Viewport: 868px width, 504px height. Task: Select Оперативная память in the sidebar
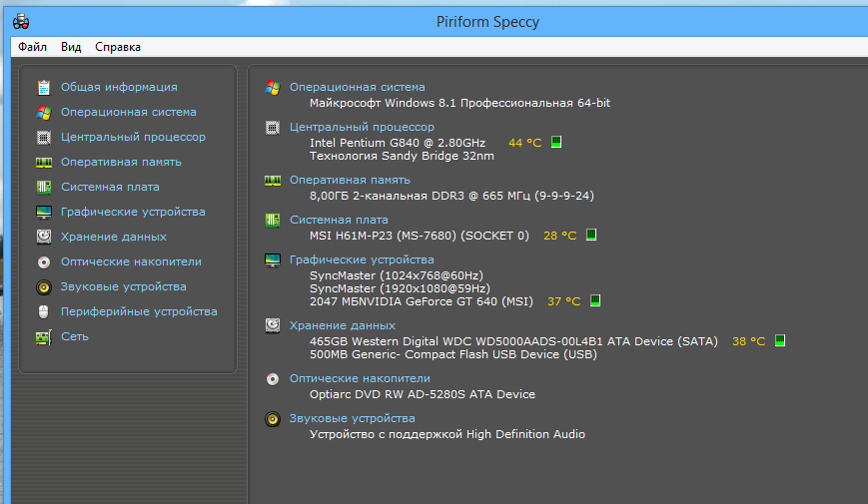(121, 162)
